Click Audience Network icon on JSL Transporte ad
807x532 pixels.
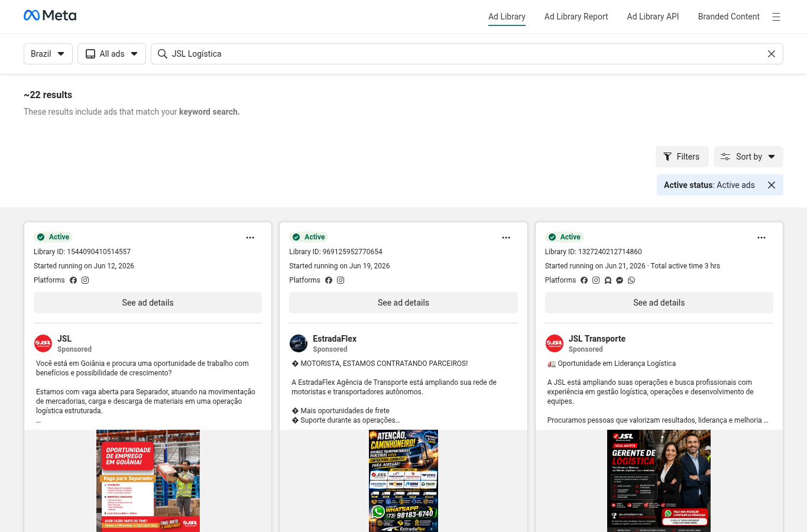click(x=608, y=280)
